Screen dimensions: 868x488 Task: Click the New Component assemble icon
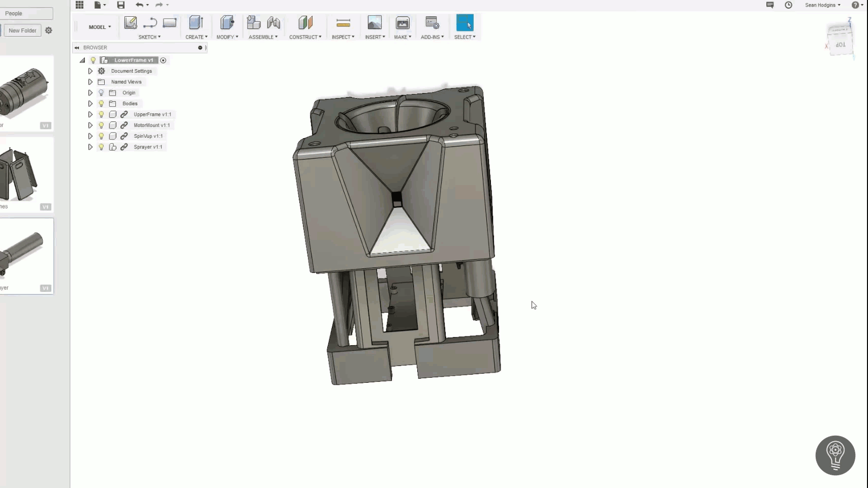pos(253,23)
